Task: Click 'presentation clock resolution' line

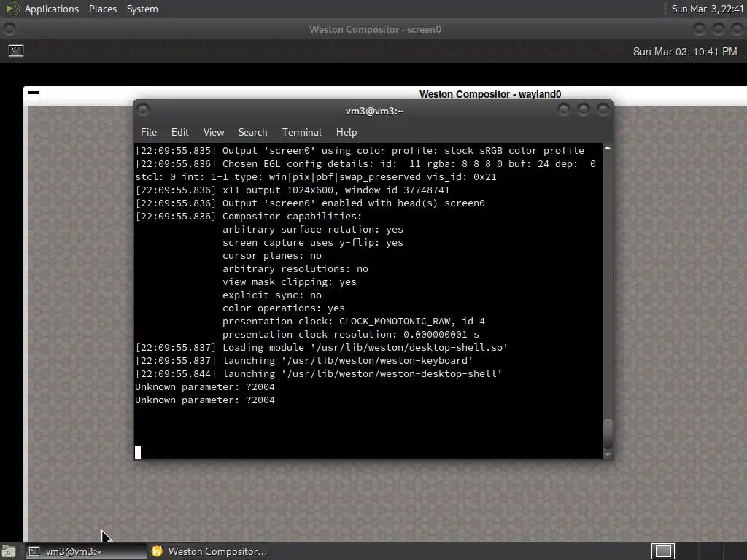Action: pyautogui.click(x=351, y=334)
